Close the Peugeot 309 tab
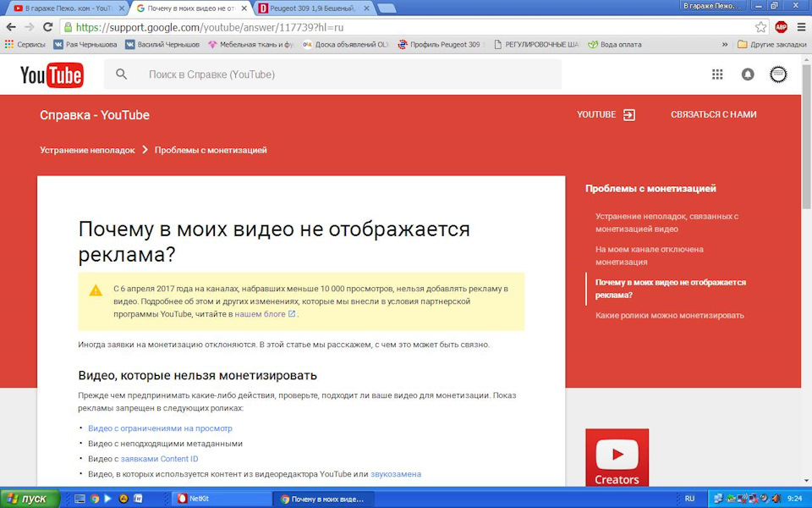This screenshot has height=508, width=812. [366, 8]
